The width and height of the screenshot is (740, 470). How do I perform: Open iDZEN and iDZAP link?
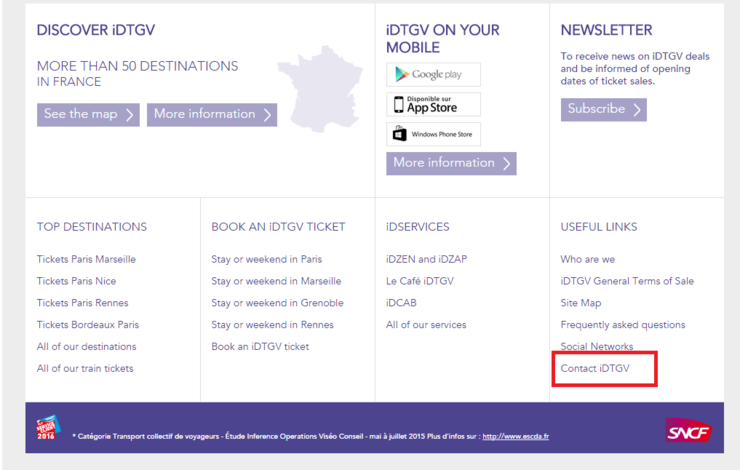pyautogui.click(x=427, y=259)
